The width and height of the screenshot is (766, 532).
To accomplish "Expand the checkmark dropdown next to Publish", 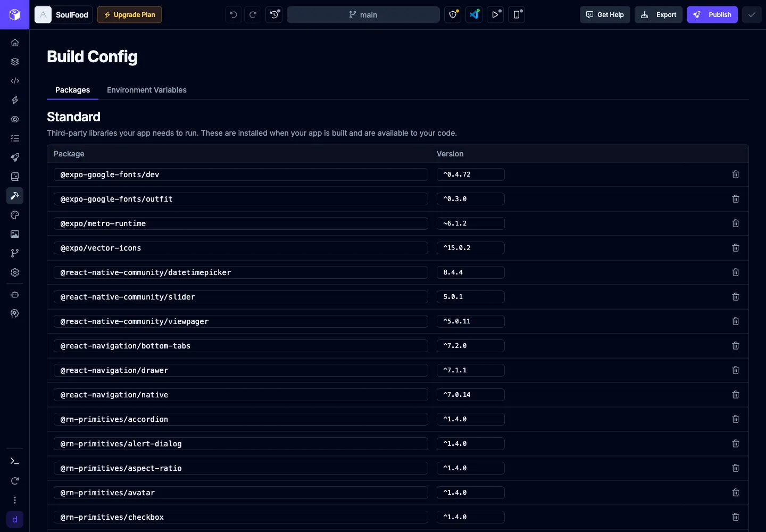I will click(x=752, y=15).
